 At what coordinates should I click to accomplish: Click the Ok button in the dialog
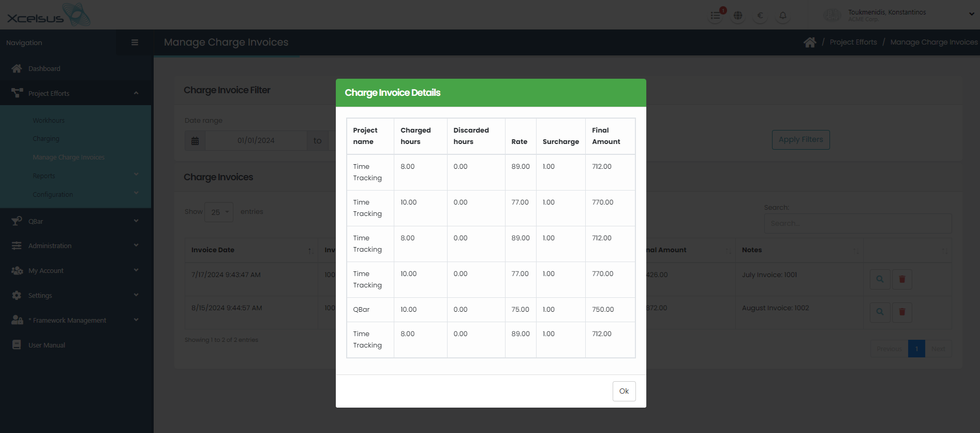point(623,391)
